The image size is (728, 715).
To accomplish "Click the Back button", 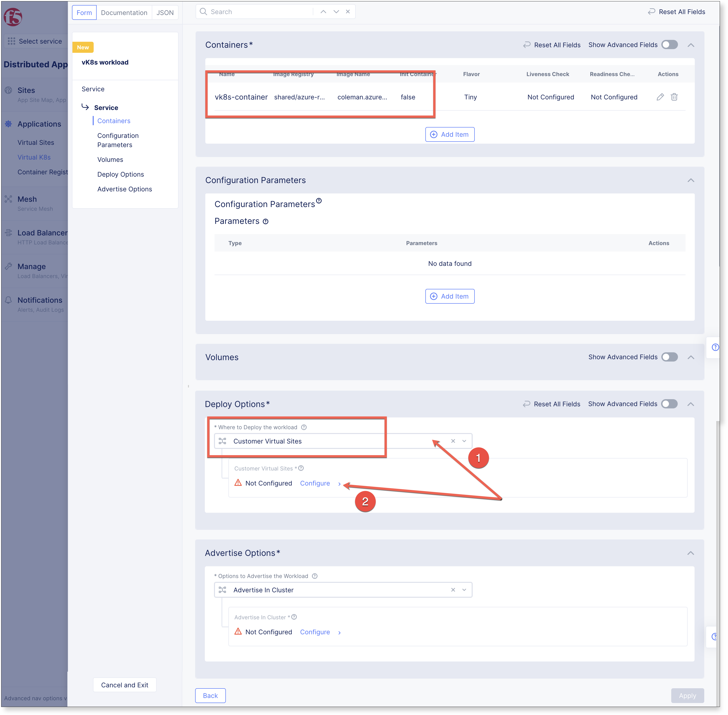I will [210, 695].
